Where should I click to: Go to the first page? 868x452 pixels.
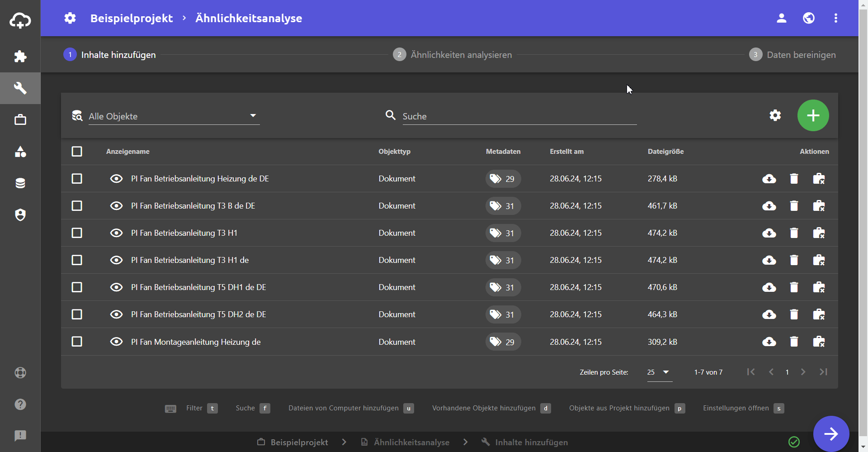[751, 372]
